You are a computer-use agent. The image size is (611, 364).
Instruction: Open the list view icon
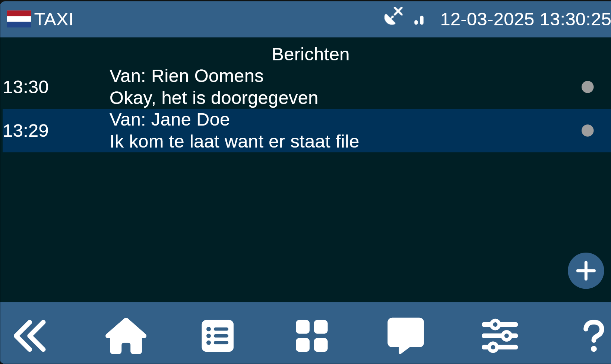pyautogui.click(x=218, y=336)
